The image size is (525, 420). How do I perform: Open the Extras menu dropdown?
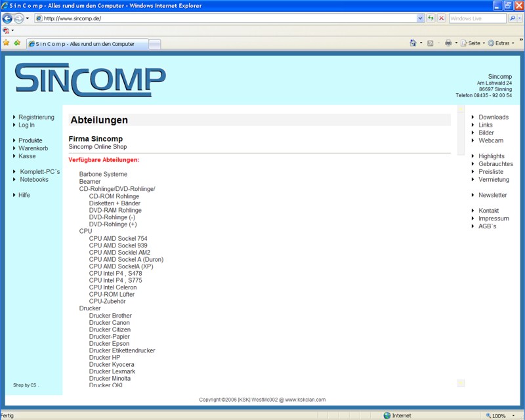[x=503, y=43]
